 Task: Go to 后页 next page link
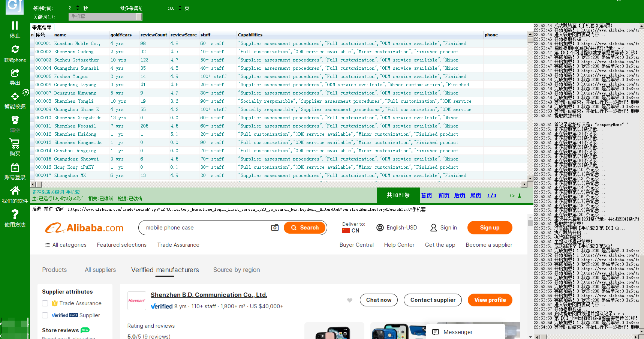(460, 195)
